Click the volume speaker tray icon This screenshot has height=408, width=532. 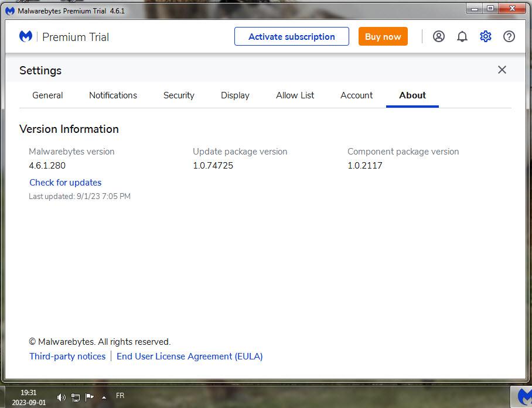61,397
